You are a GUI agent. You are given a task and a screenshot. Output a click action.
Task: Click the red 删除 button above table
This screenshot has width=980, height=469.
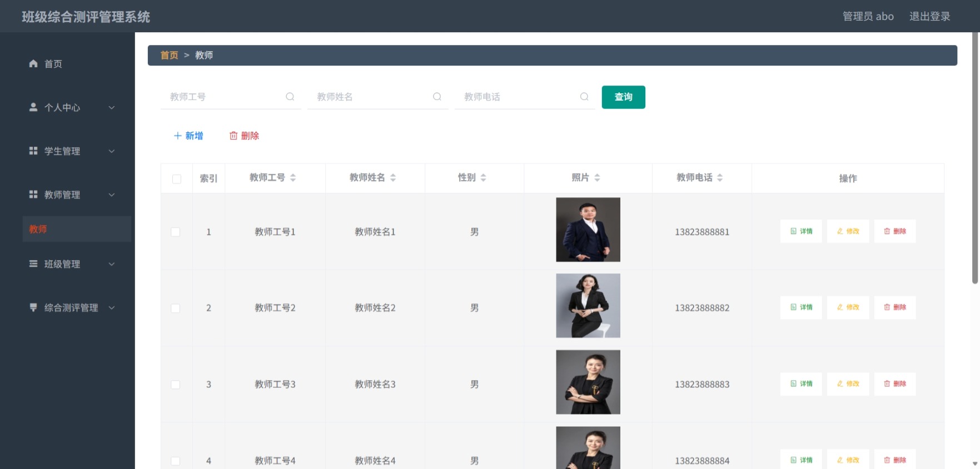(245, 136)
